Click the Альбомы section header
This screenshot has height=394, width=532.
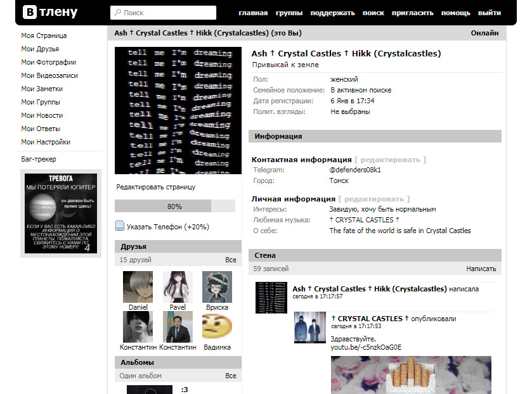pyautogui.click(x=178, y=362)
